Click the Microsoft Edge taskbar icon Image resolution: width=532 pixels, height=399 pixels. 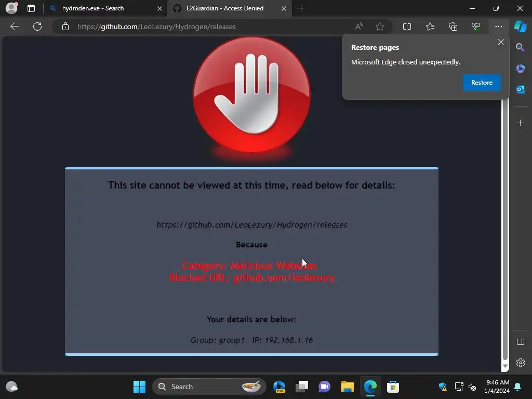click(x=370, y=387)
